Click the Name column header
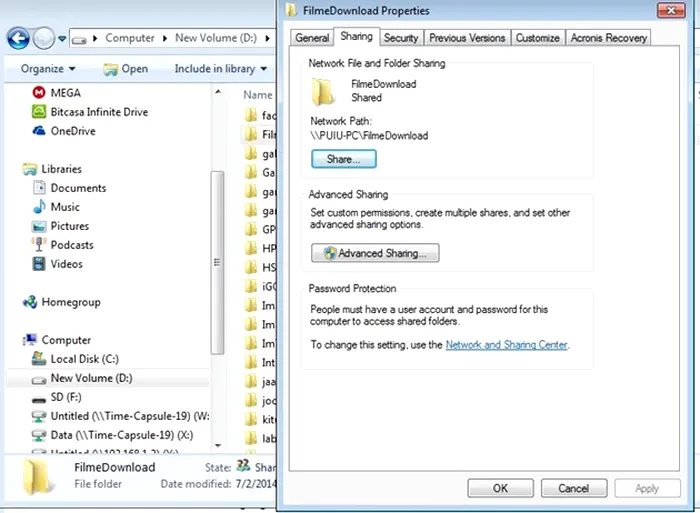700x513 pixels. 258,95
